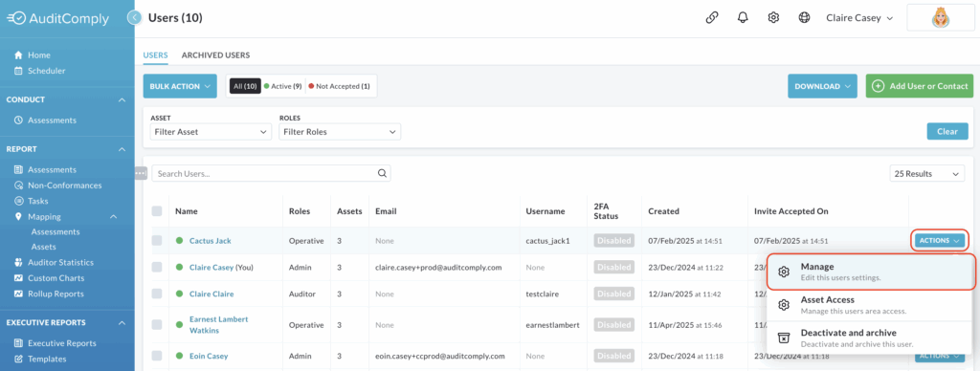Click the Clear filters button
The height and width of the screenshot is (371, 980).
947,131
